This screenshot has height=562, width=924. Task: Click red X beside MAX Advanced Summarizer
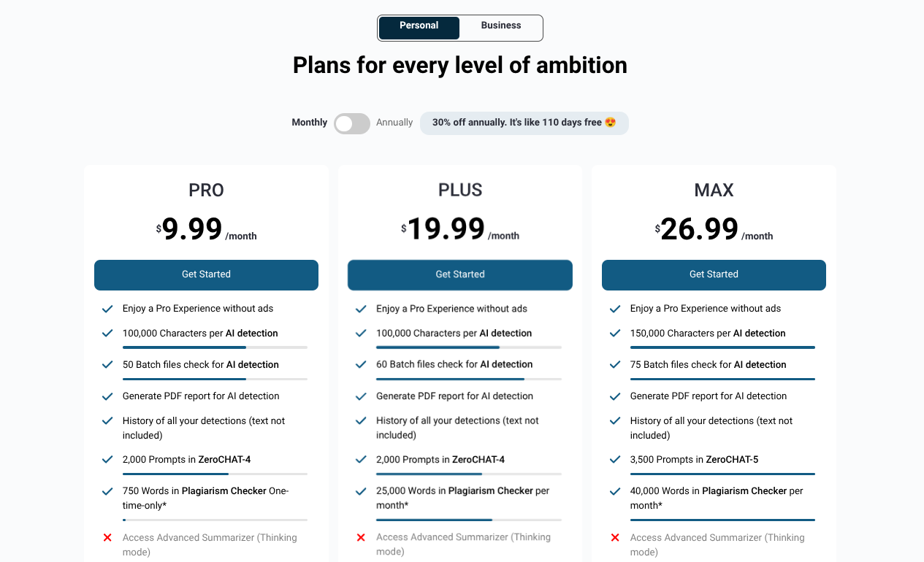pos(615,538)
